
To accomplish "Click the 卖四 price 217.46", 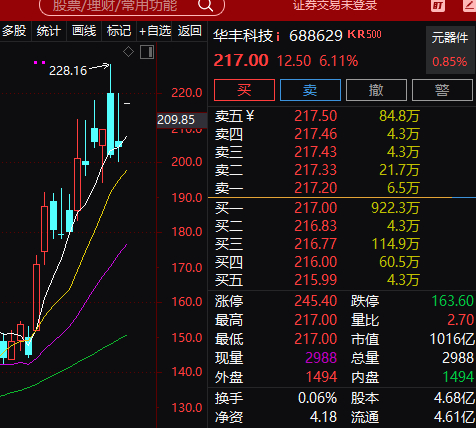I will [x=316, y=134].
